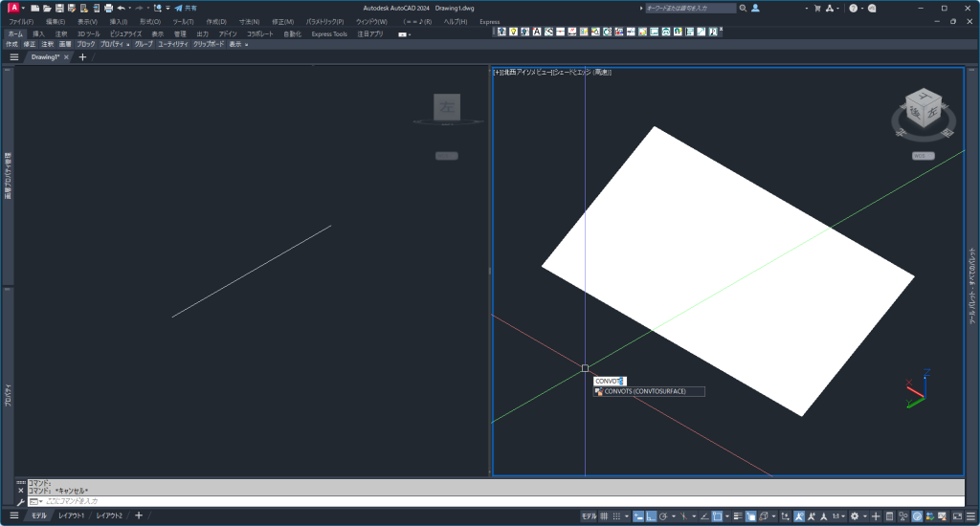Select the CONVTOS (CONVTOSURFACE) suggestion
The height and width of the screenshot is (526, 980).
649,391
